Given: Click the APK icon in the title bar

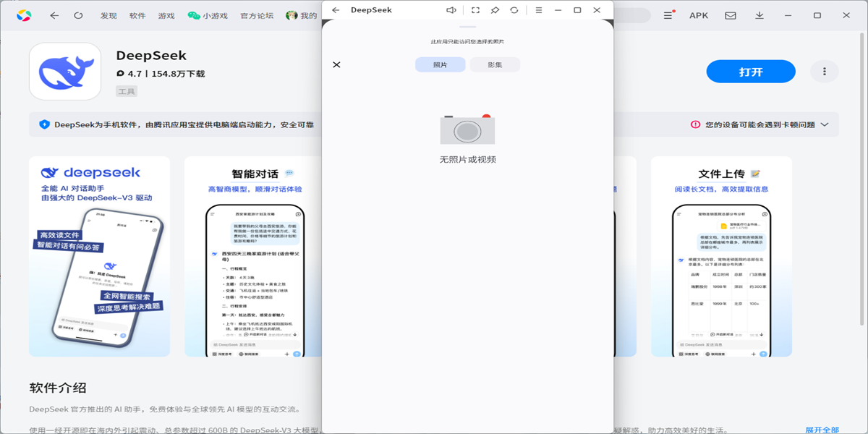Looking at the screenshot, I should point(699,15).
